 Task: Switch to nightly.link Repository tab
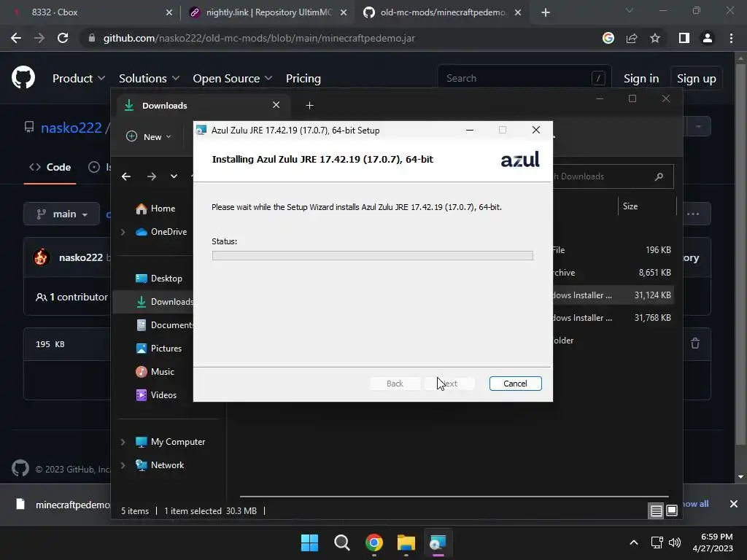[268, 12]
